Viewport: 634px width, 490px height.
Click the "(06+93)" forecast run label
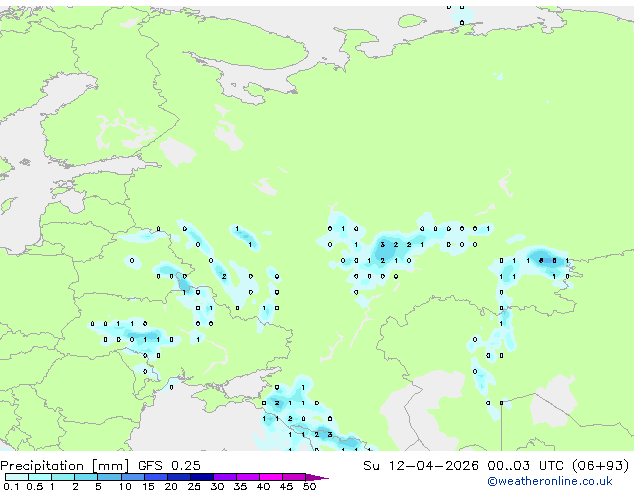[601, 465]
